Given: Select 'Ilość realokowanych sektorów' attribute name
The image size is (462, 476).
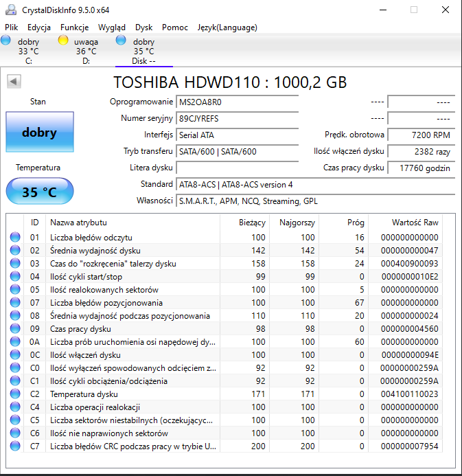Looking at the screenshot, I should 104,290.
